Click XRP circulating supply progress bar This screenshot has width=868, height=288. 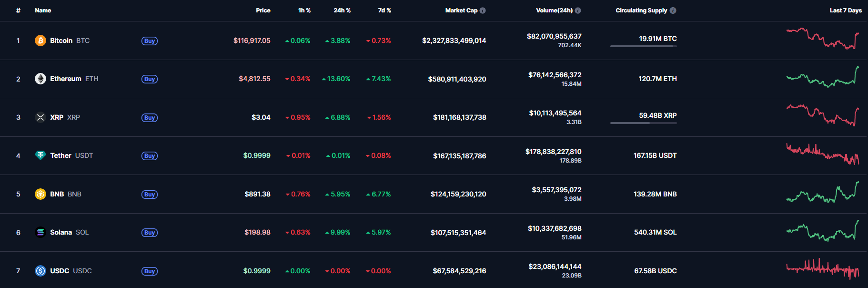pos(644,123)
